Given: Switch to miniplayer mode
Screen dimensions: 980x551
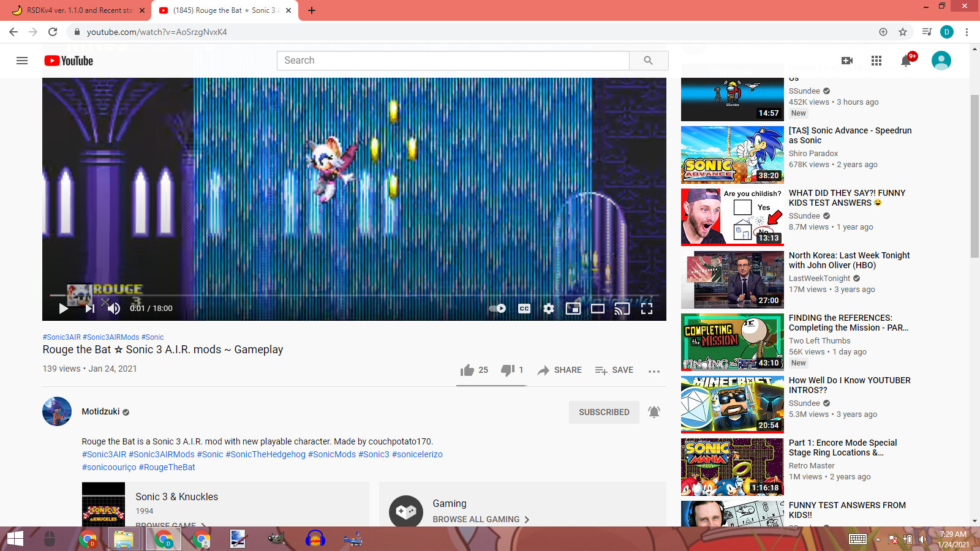Looking at the screenshot, I should (x=573, y=309).
